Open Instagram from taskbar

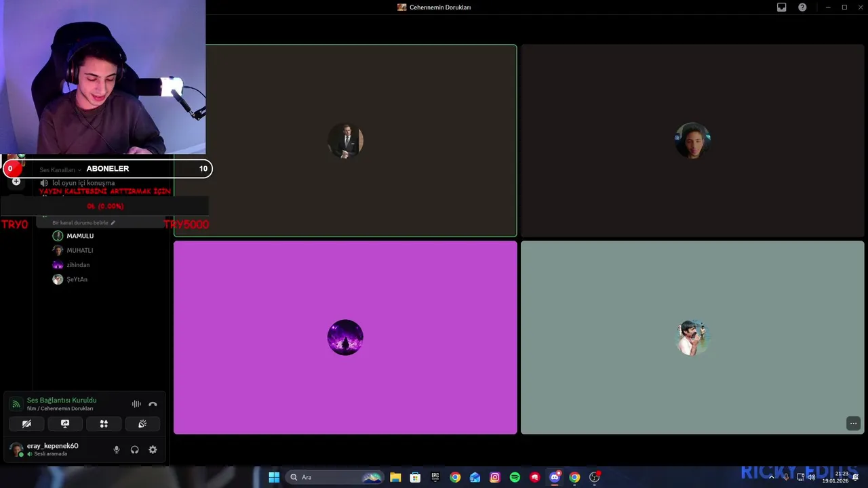click(495, 477)
